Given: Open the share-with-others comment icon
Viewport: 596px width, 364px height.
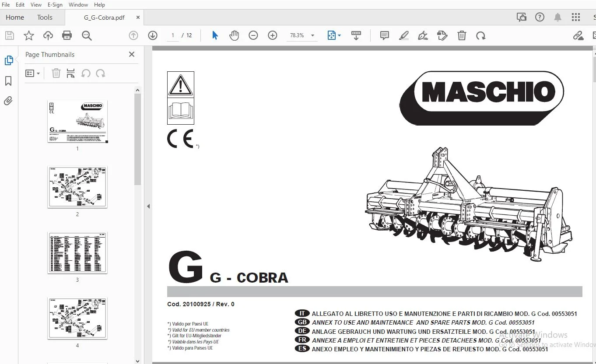Looking at the screenshot, I should coord(521,17).
